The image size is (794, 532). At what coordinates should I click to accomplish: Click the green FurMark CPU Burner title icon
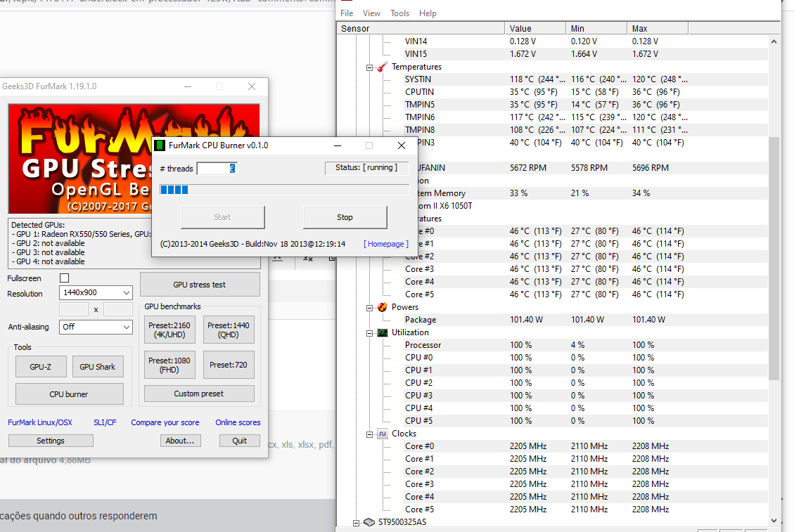point(160,145)
